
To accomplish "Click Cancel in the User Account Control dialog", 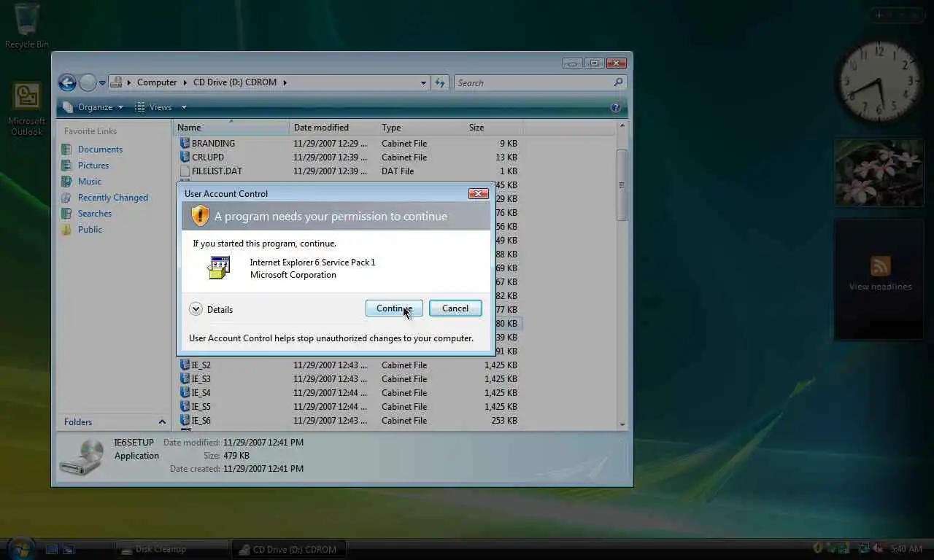I will tap(455, 308).
